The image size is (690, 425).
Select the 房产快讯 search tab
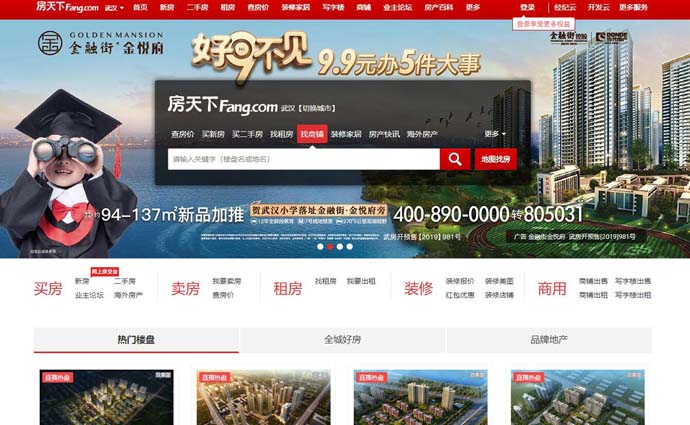click(384, 134)
